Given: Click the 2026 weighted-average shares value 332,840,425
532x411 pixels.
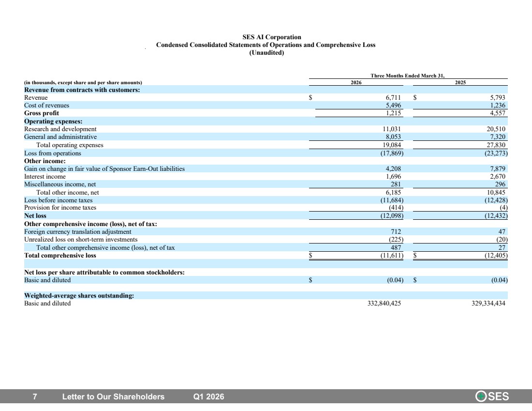Looking at the screenshot, I should point(384,304).
